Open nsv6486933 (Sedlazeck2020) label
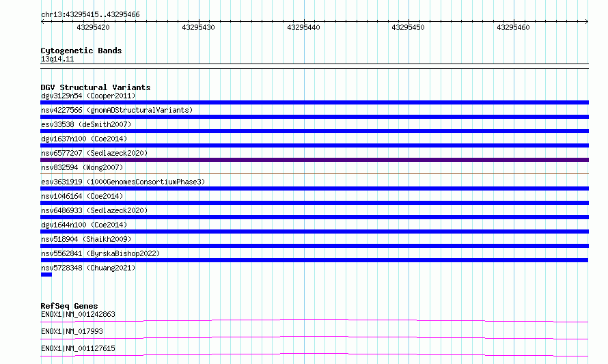Image resolution: width=608 pixels, height=364 pixels. [x=94, y=210]
